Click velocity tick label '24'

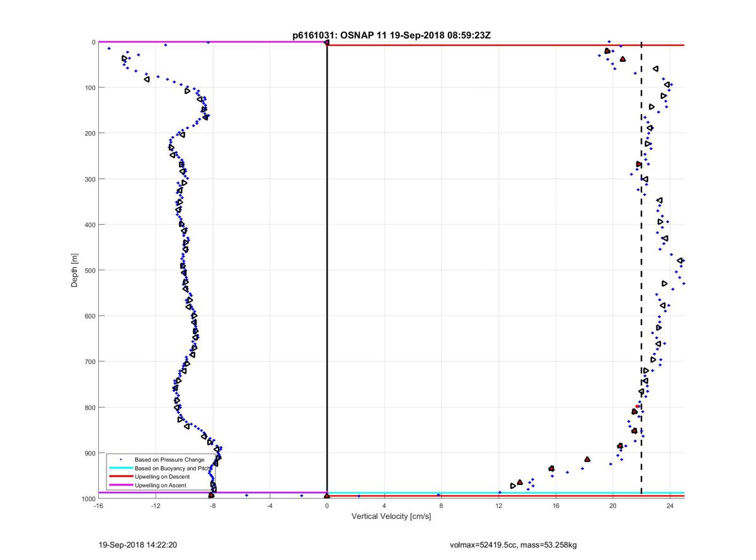[670, 506]
